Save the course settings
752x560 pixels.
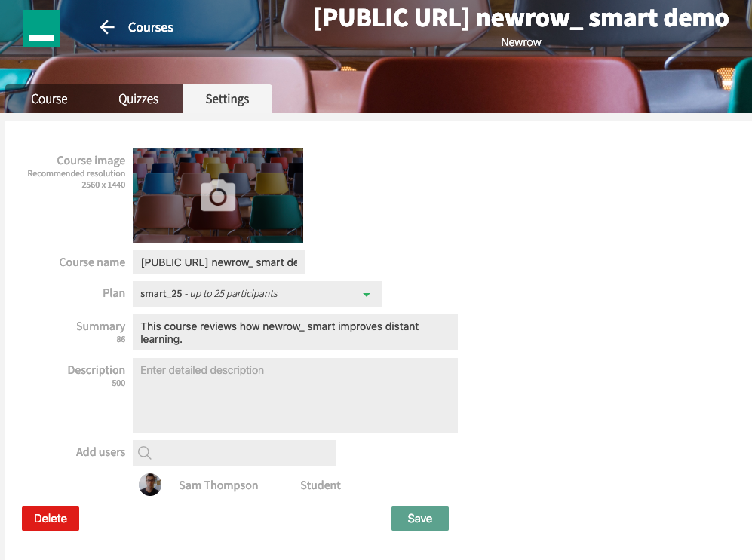coord(420,519)
